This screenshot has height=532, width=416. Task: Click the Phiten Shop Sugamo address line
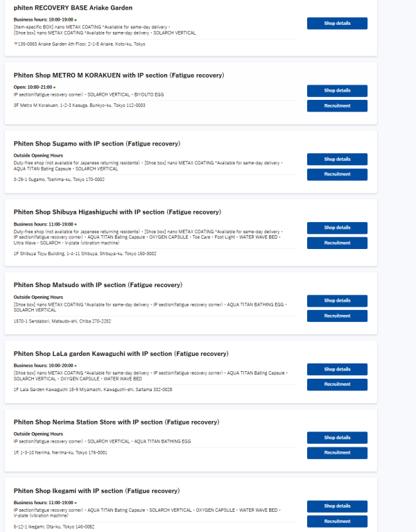pyautogui.click(x=59, y=179)
